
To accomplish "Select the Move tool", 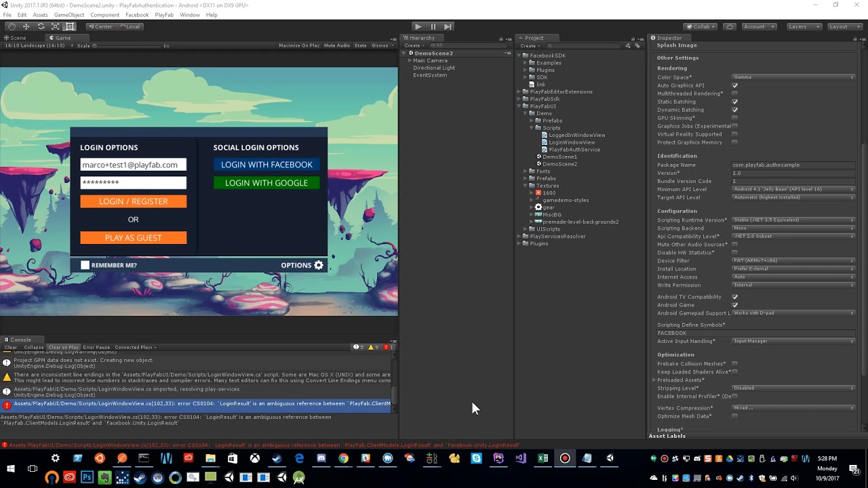I will tap(26, 26).
